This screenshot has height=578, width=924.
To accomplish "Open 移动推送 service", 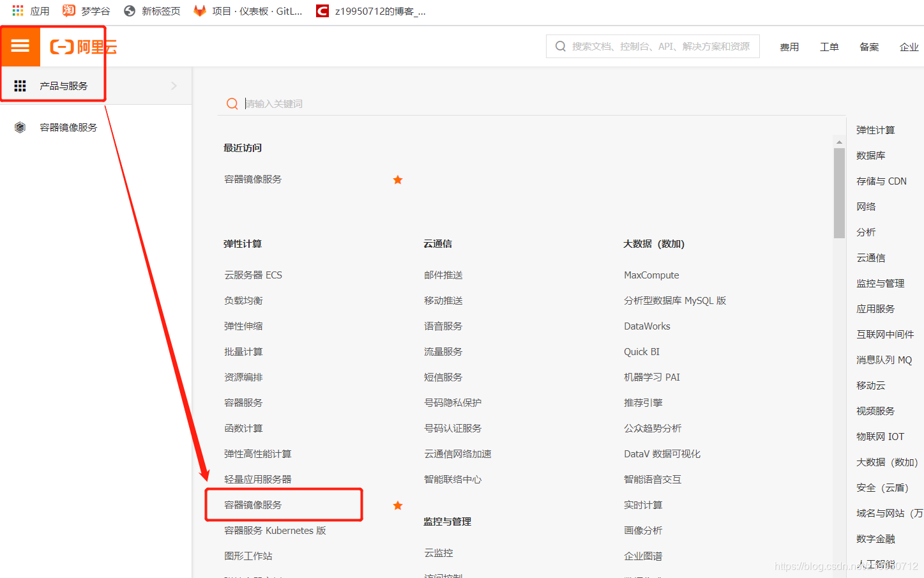I will [x=443, y=301].
